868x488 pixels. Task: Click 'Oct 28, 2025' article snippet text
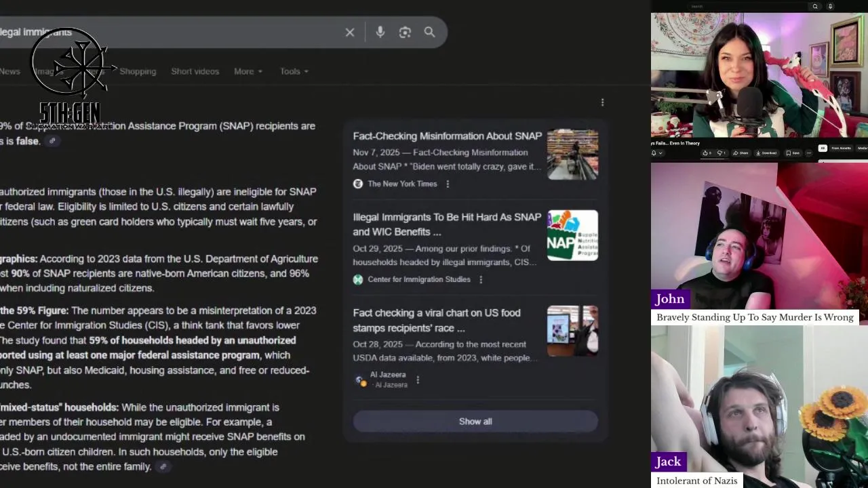pyautogui.click(x=446, y=350)
